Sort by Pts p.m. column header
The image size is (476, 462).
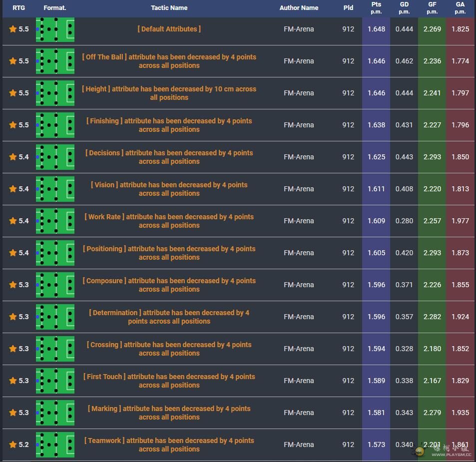376,8
